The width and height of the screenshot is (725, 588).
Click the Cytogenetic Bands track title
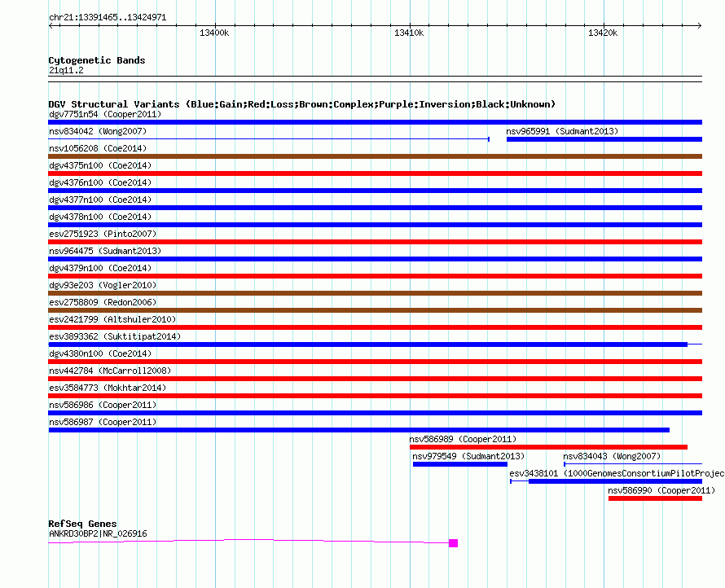tap(97, 60)
